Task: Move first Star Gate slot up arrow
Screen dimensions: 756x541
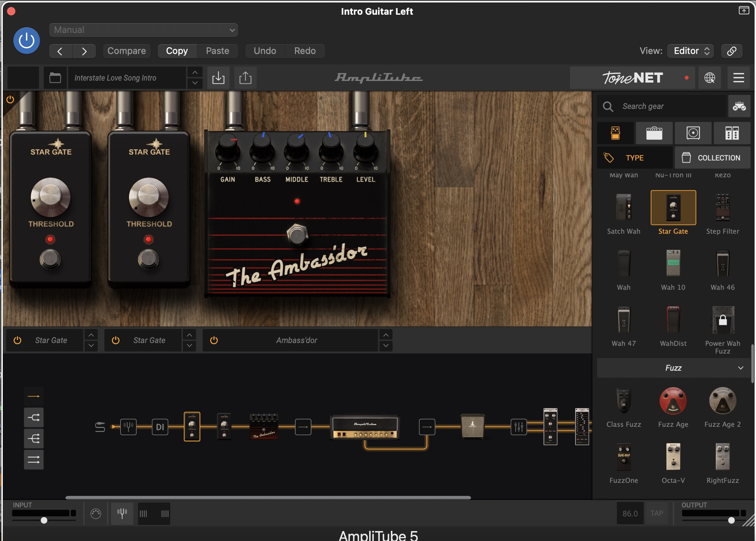Action: coord(91,335)
